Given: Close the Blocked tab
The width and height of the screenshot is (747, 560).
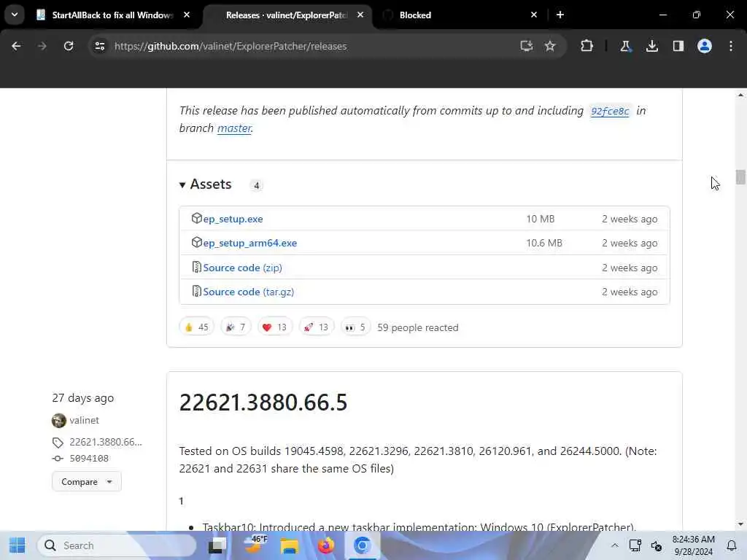Looking at the screenshot, I should click(533, 15).
